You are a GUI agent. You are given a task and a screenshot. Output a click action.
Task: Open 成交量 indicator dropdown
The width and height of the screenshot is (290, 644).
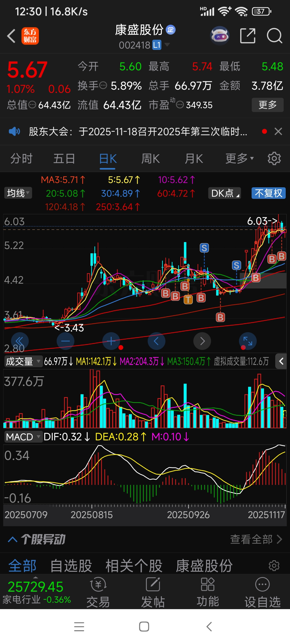(x=23, y=361)
